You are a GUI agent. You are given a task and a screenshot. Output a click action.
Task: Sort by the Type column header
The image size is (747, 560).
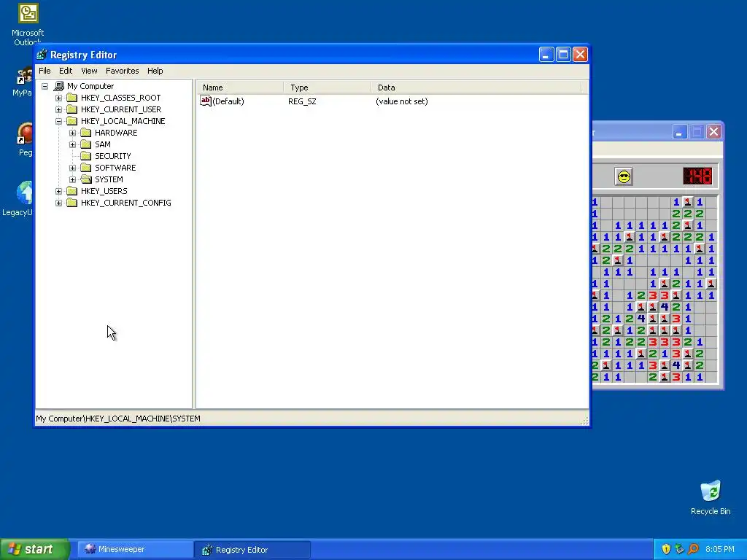pos(328,87)
